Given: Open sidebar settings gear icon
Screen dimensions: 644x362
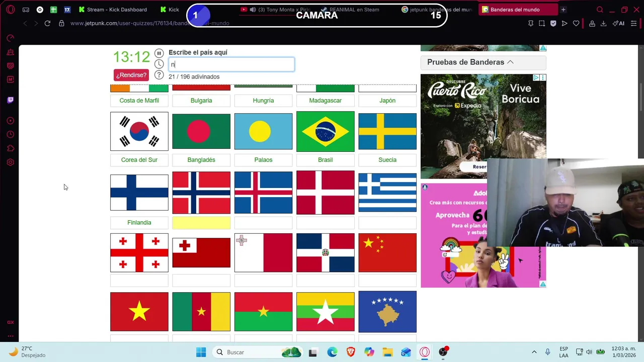Looking at the screenshot, I should (11, 162).
